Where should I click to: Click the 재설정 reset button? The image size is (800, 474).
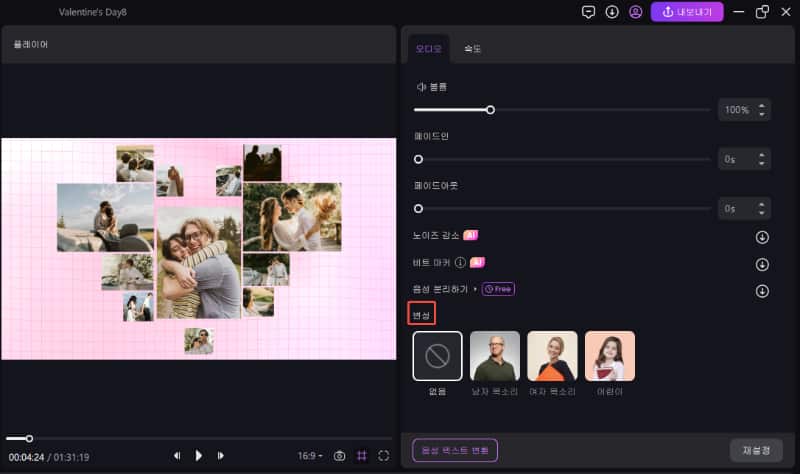756,451
